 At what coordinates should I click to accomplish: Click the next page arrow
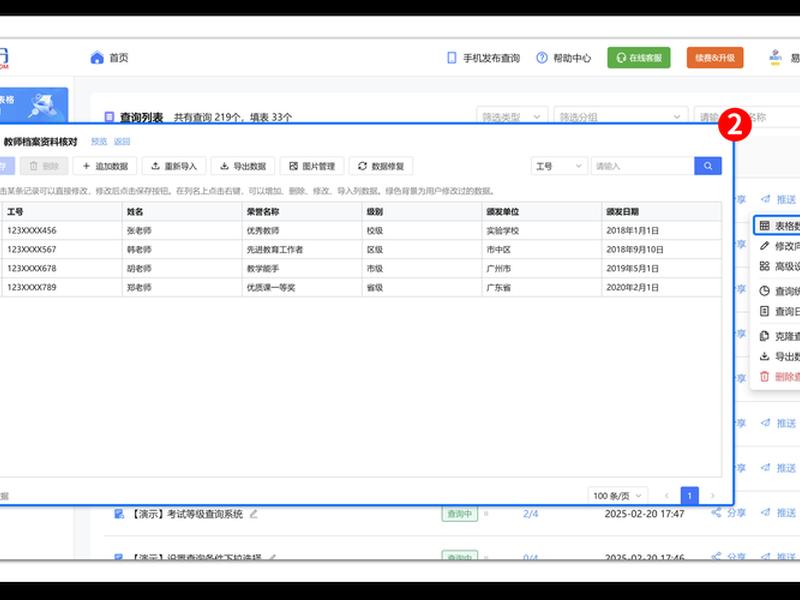click(x=712, y=495)
